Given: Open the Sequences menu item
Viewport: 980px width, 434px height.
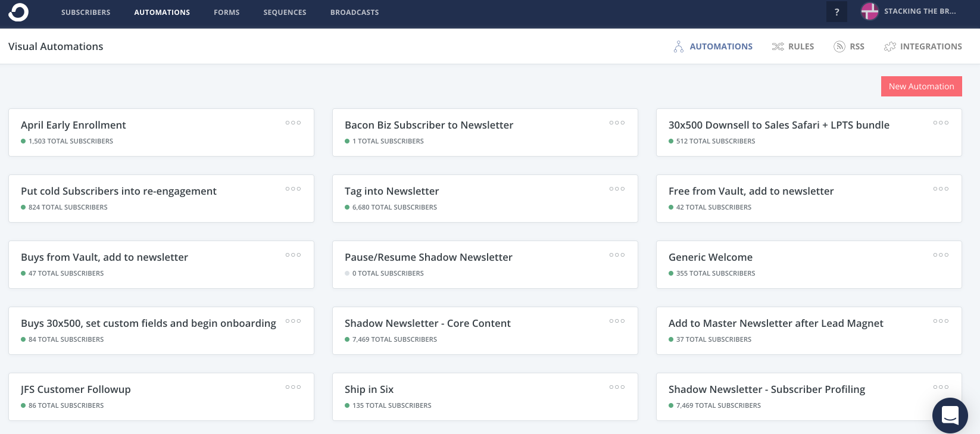Looking at the screenshot, I should (285, 13).
